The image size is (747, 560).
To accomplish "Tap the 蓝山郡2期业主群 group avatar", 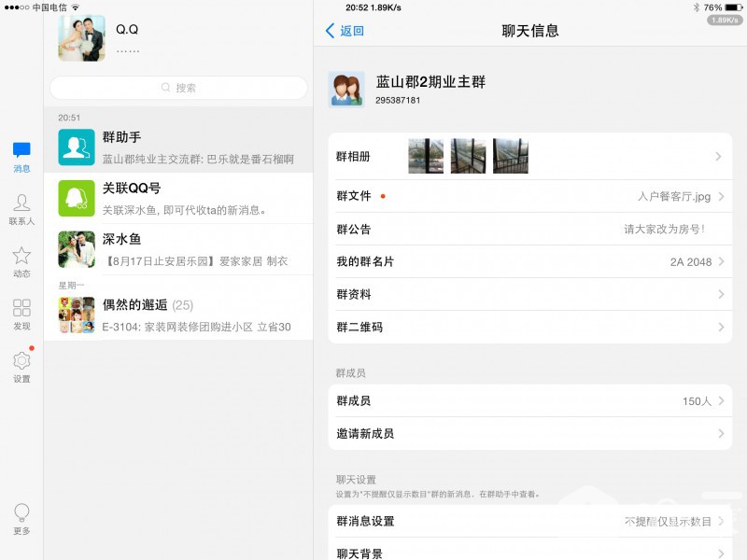I will point(346,90).
